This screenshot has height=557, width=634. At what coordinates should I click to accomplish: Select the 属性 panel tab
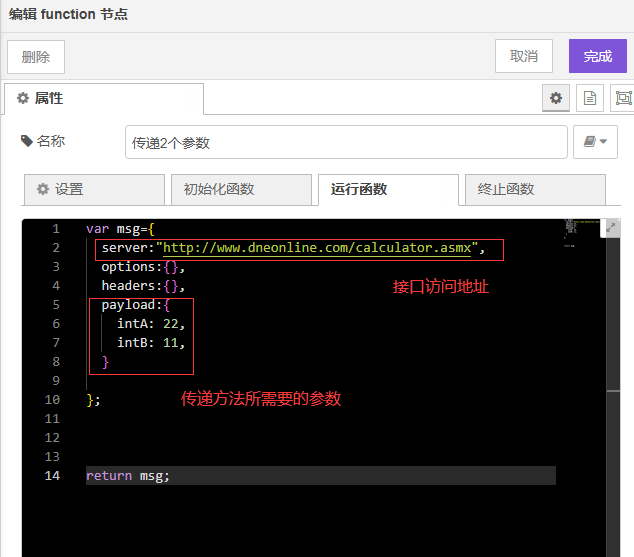click(x=103, y=98)
